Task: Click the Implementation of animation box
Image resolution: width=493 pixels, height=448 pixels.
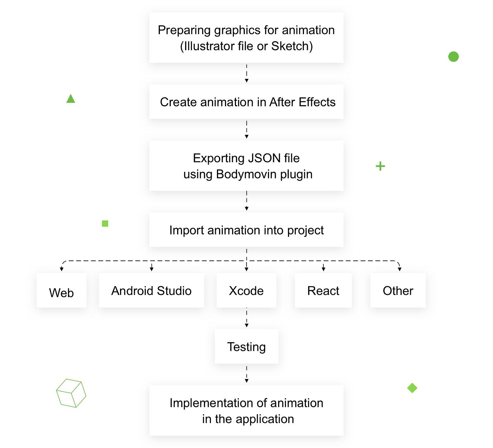Action: [246, 410]
